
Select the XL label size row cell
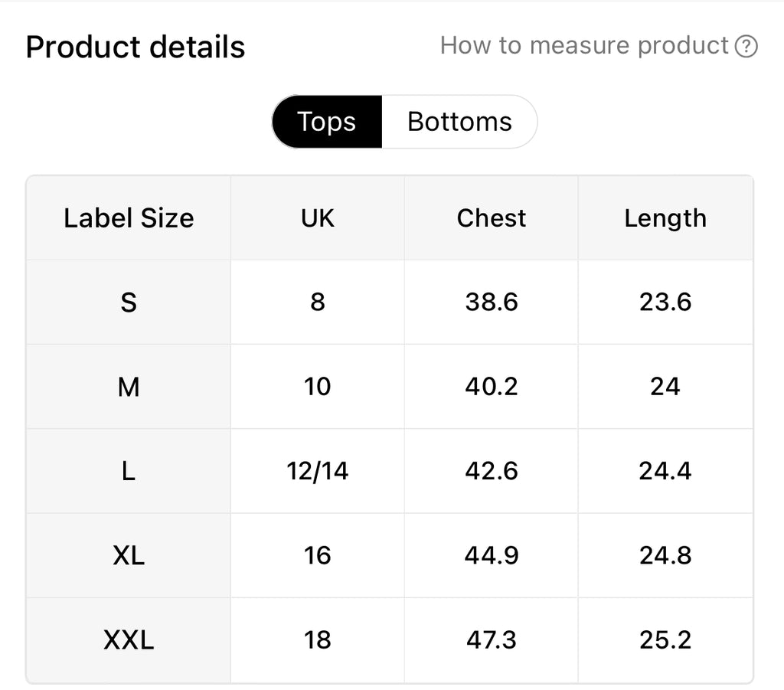click(129, 555)
